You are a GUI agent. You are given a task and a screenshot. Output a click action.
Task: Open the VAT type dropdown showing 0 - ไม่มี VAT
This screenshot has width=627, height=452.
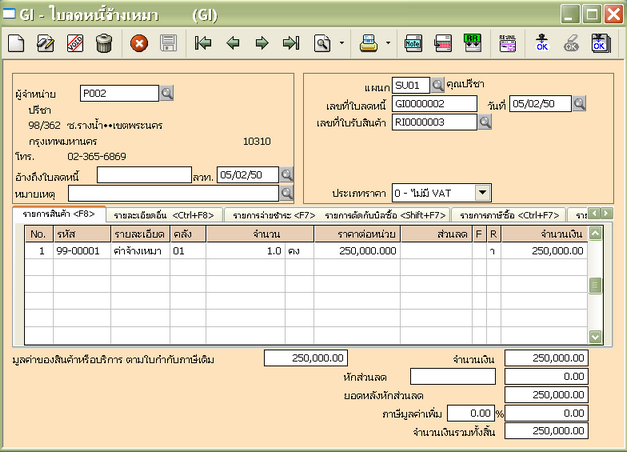(482, 192)
